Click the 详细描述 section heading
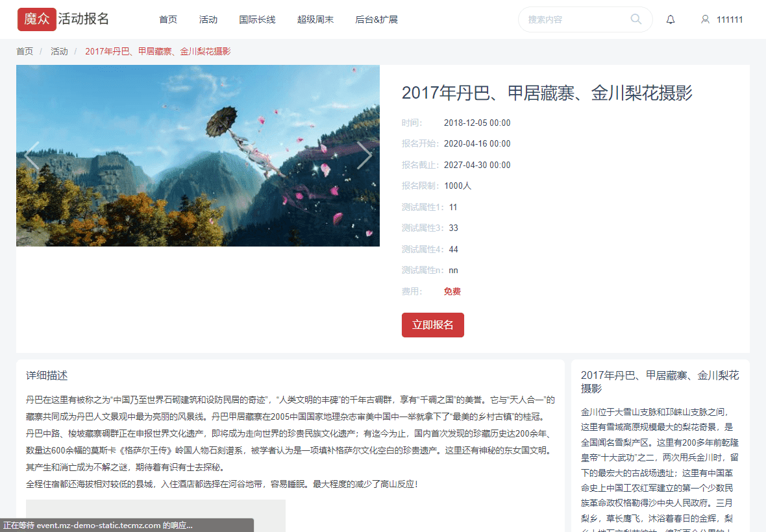This screenshot has width=766, height=532. tap(47, 376)
